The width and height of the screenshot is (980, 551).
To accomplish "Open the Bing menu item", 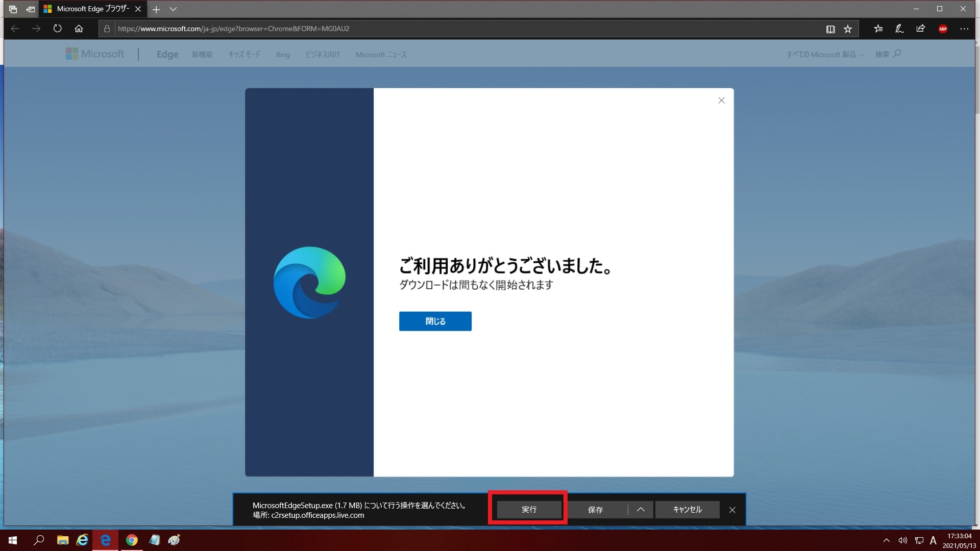I will pos(283,55).
